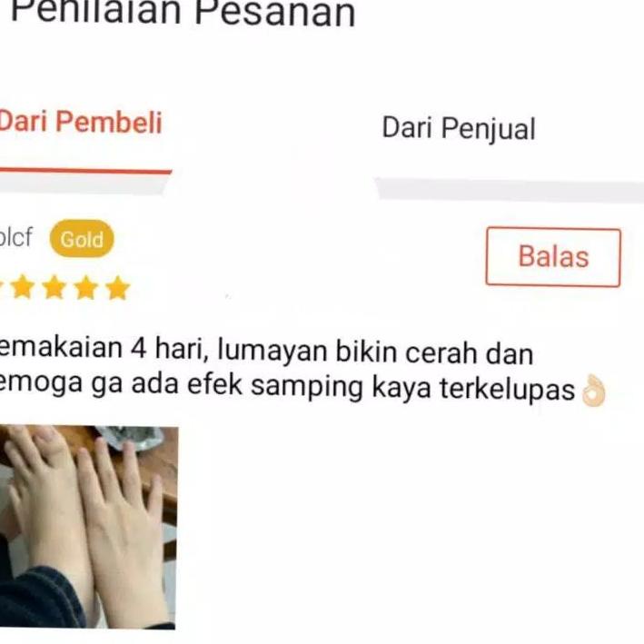Click the OK hand emoji
The width and height of the screenshot is (644, 644).
593,391
